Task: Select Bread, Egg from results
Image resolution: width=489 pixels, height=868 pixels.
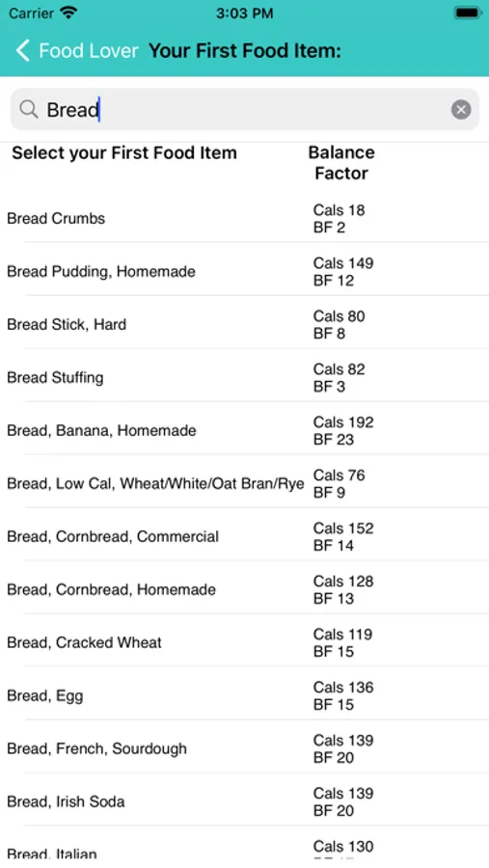Action: click(x=244, y=695)
